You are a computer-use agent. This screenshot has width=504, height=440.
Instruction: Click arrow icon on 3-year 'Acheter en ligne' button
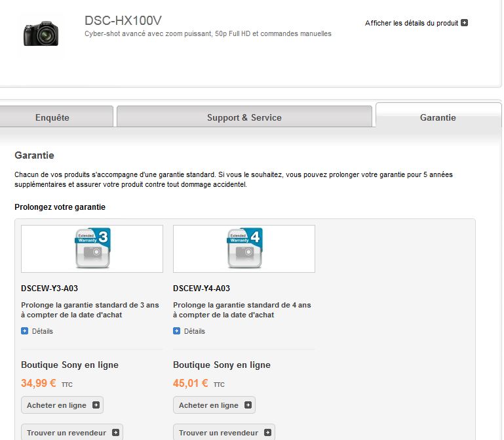96,405
